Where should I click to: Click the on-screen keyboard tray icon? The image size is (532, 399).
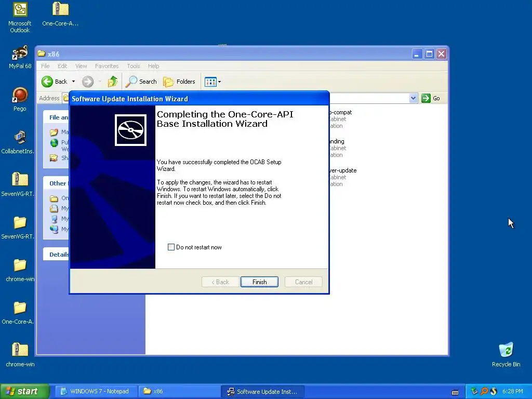455,392
